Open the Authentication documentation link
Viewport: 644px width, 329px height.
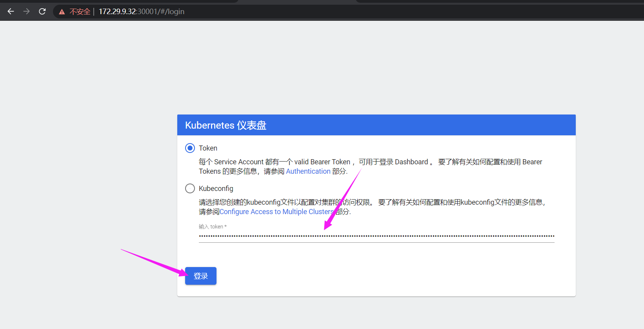click(308, 171)
